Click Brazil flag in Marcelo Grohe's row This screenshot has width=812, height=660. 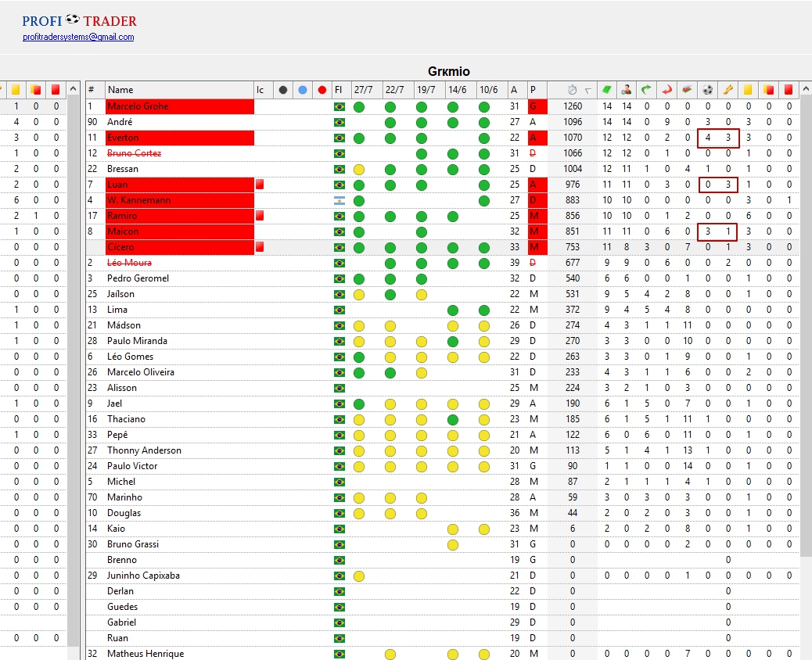coord(340,106)
